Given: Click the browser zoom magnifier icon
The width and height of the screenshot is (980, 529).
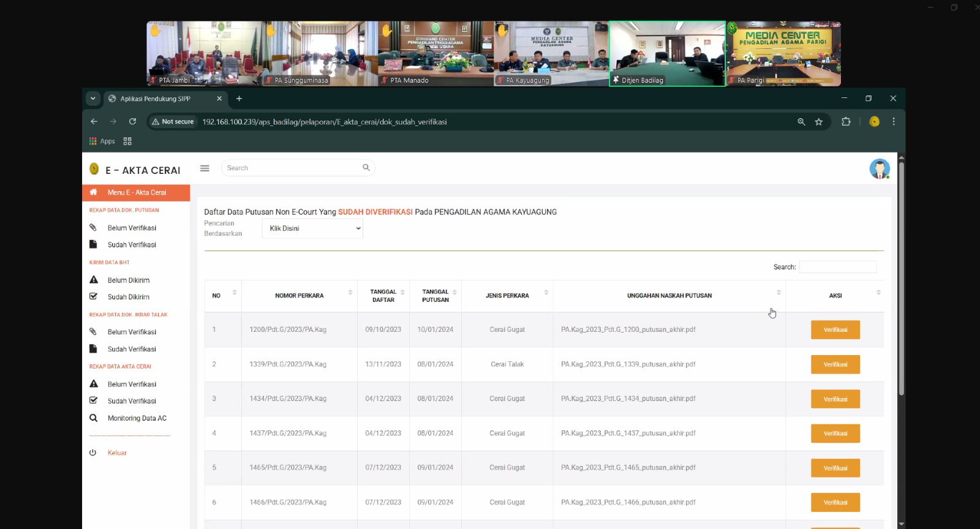Looking at the screenshot, I should [x=801, y=122].
